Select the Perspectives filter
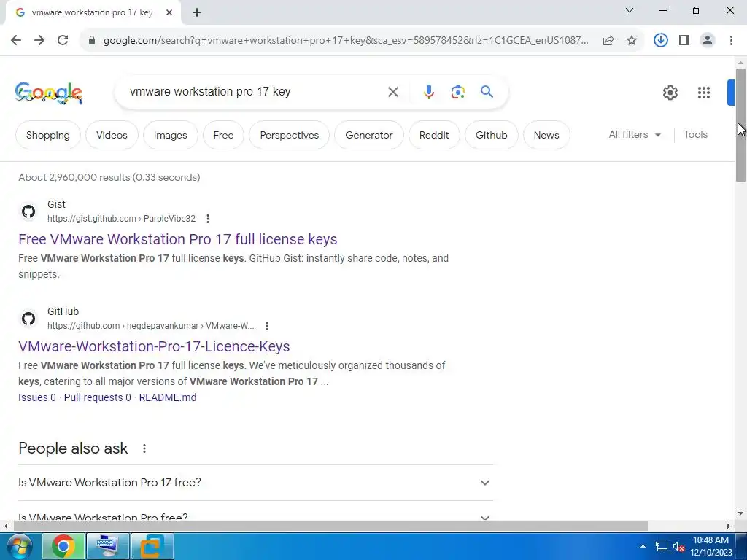The height and width of the screenshot is (560, 747). 289,135
